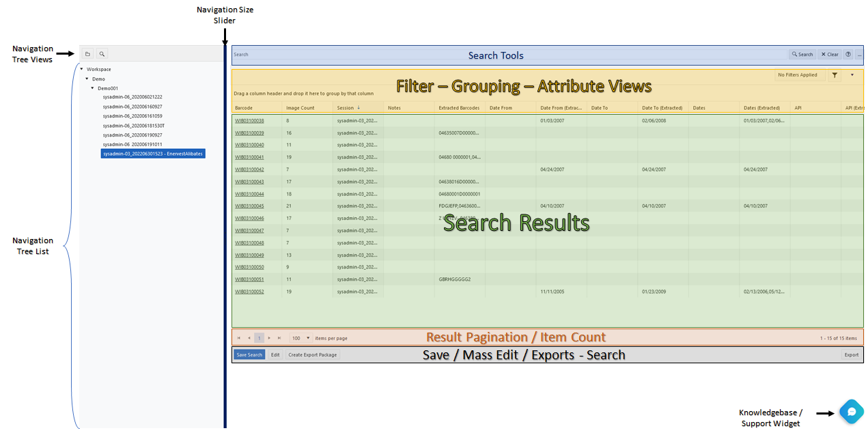
Task: Open barcode link WIB03100052
Action: click(x=249, y=292)
